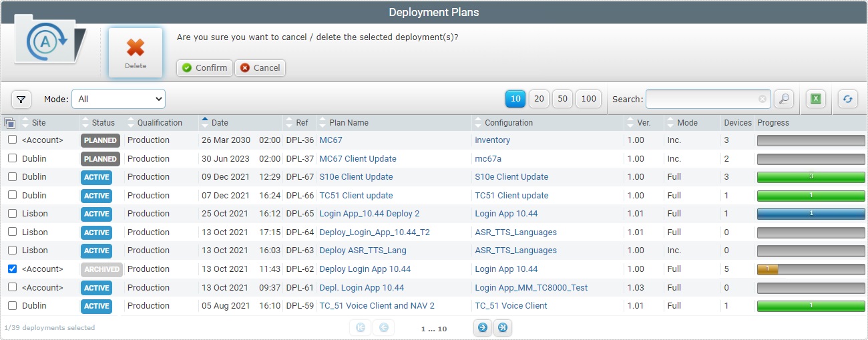Open the mc67a configuration link

click(488, 159)
